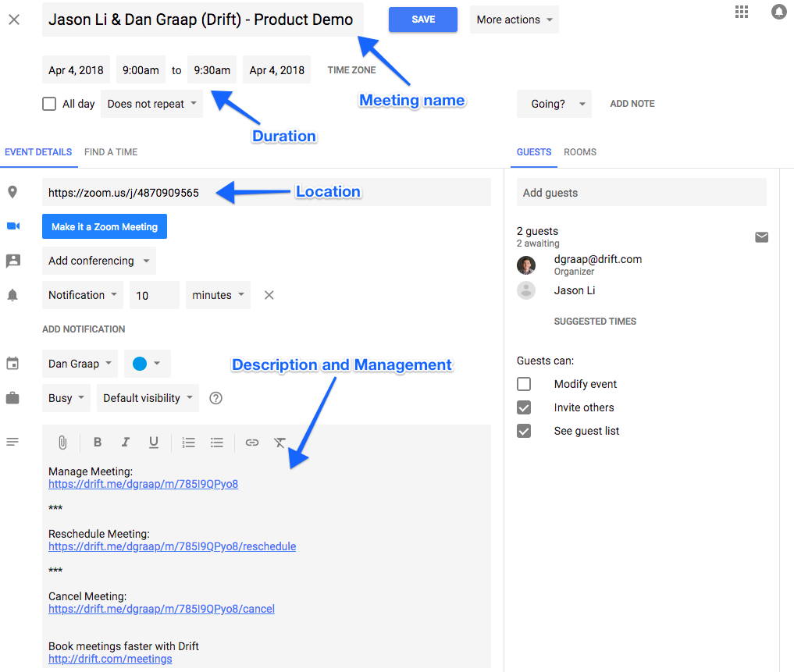Click the briefcase icon beside Busy
The height and width of the screenshot is (672, 794).
pos(12,398)
